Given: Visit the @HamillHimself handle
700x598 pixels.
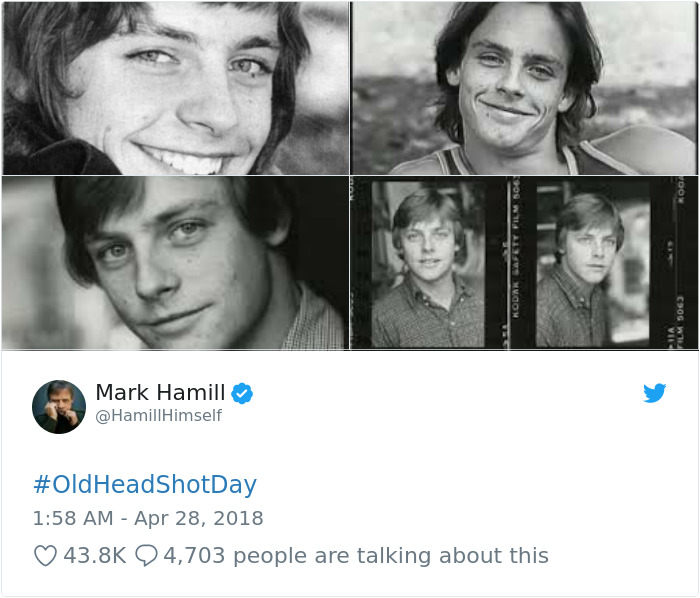Looking at the screenshot, I should tap(158, 416).
